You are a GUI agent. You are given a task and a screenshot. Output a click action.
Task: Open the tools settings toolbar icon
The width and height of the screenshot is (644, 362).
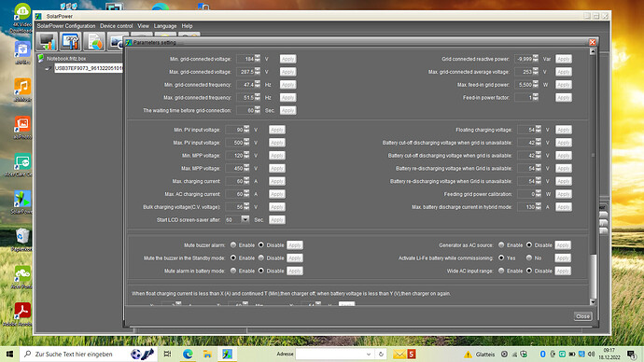70,41
